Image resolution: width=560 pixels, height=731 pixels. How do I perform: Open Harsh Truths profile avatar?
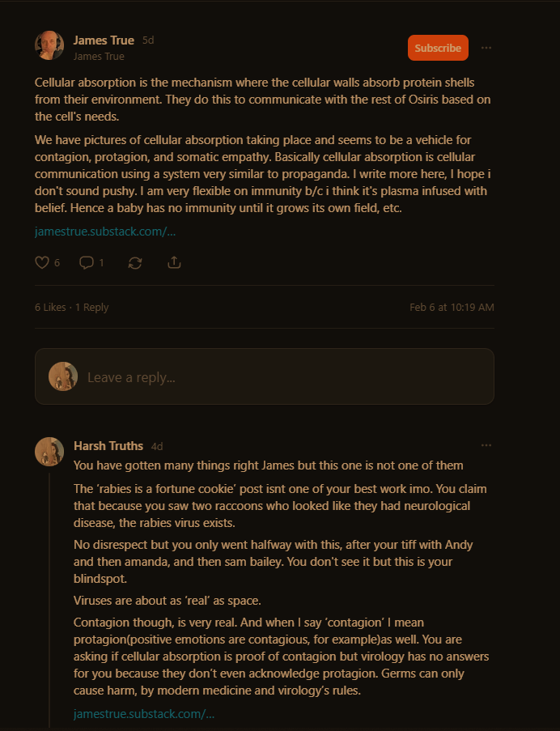pyautogui.click(x=49, y=451)
